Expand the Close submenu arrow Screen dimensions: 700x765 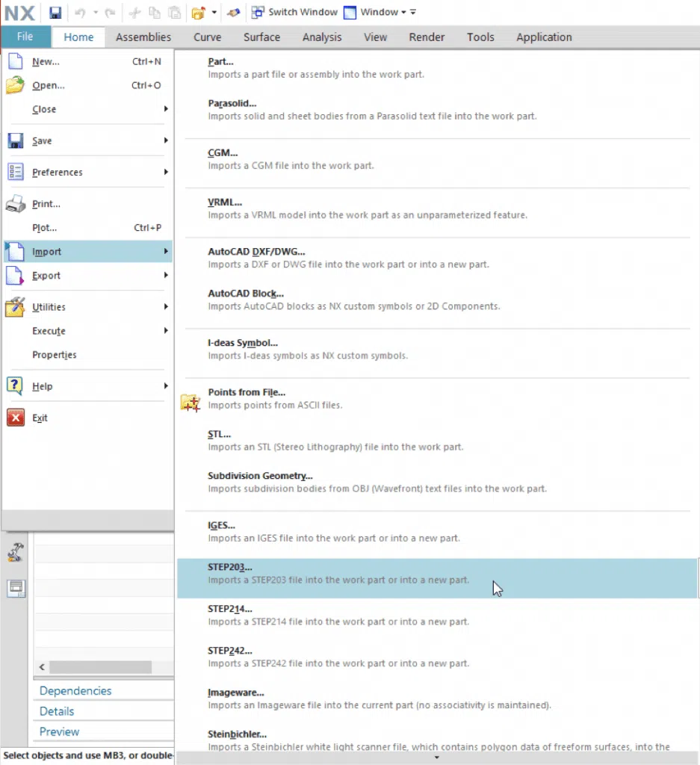click(166, 109)
